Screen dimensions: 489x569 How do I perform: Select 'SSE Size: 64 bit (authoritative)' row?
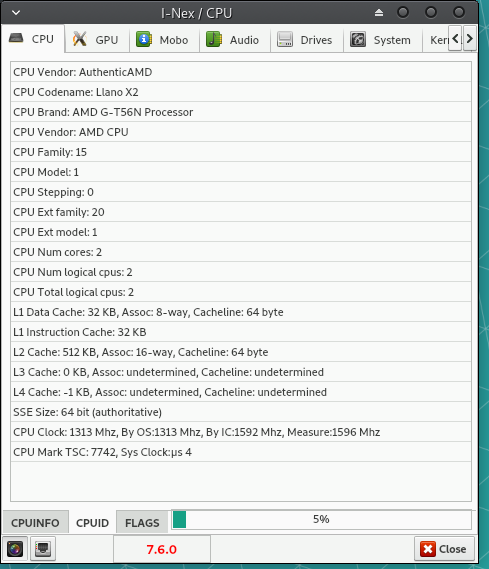(x=241, y=412)
